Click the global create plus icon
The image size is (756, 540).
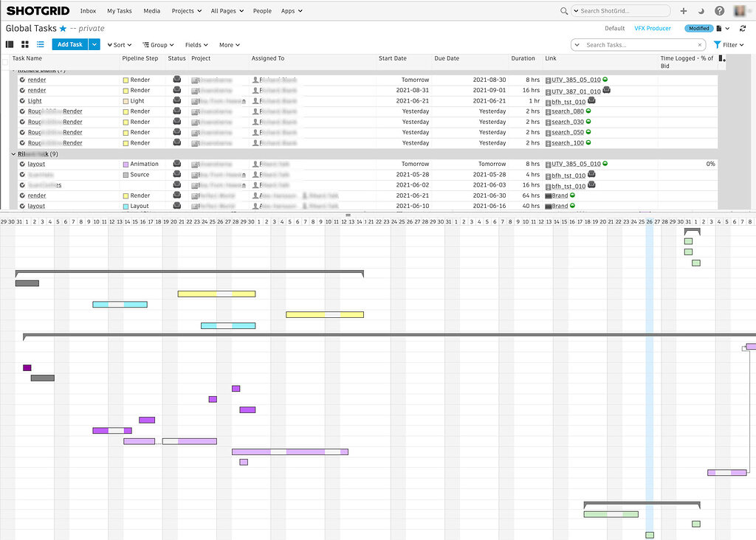pos(682,10)
